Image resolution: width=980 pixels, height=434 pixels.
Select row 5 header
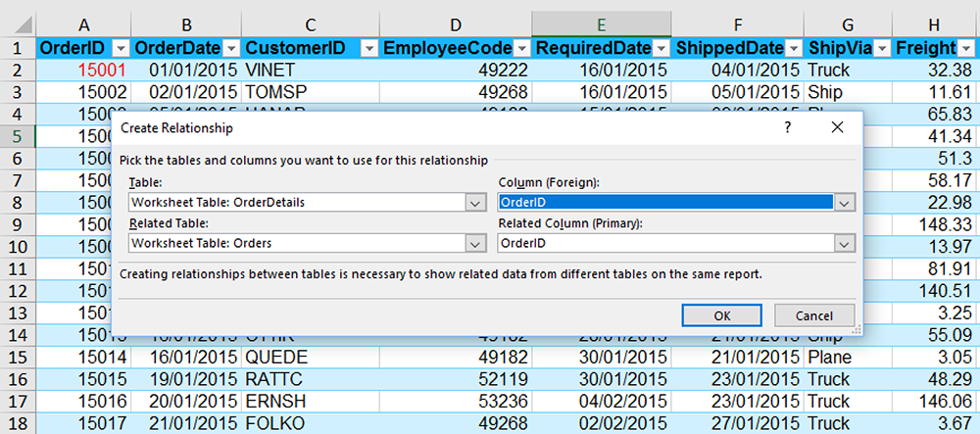[x=18, y=136]
